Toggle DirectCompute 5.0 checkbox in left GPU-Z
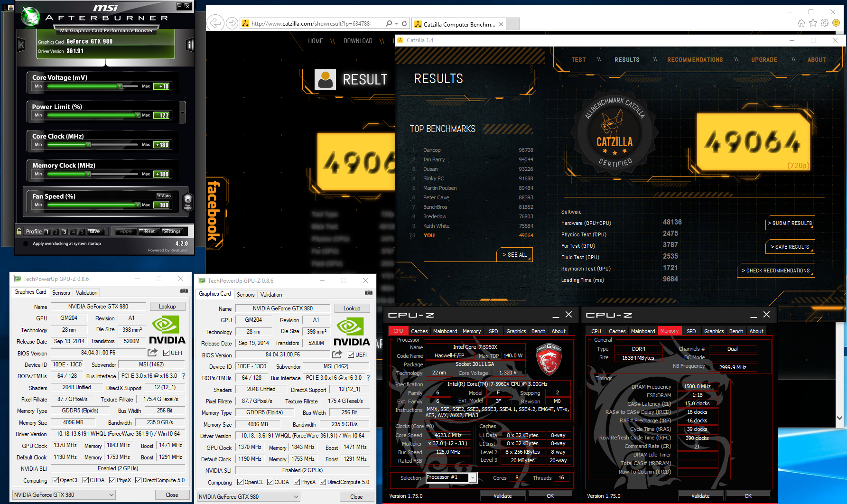 [138, 480]
